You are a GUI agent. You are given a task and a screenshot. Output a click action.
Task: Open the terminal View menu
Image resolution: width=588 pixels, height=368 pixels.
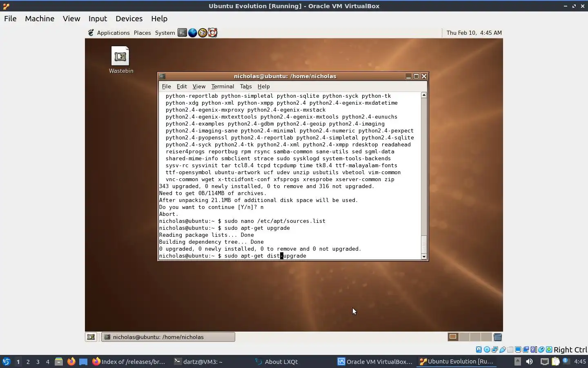pyautogui.click(x=199, y=86)
